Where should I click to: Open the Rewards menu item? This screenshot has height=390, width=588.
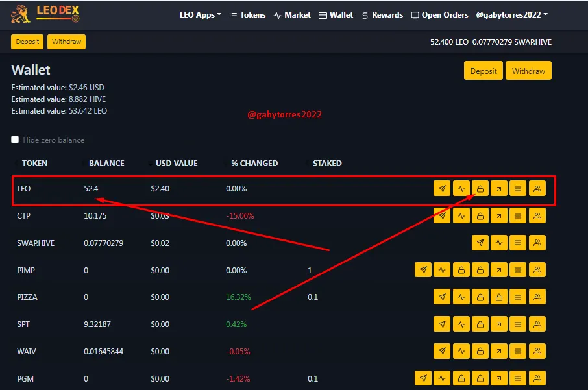coord(382,15)
